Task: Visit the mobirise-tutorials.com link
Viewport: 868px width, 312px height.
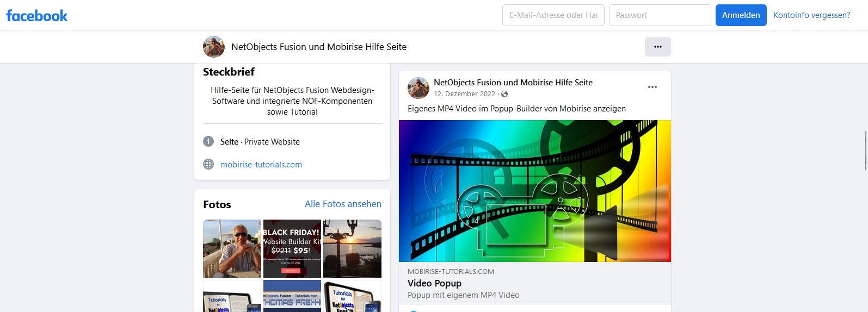Action: [261, 164]
